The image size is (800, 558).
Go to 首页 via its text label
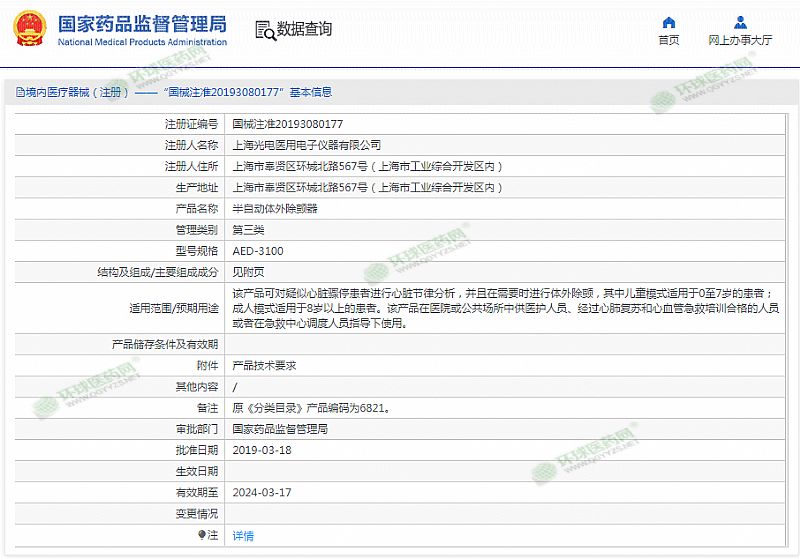(669, 40)
